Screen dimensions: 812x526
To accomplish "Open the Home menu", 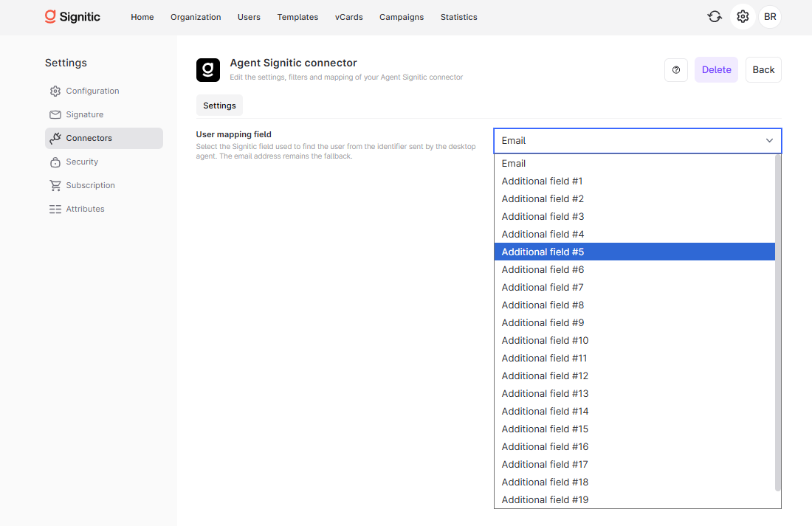I will (x=142, y=17).
